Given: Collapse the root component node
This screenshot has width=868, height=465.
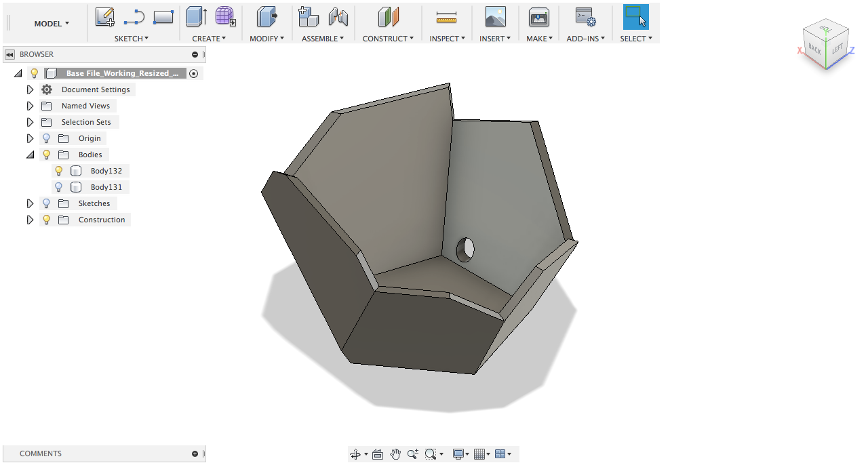Looking at the screenshot, I should tap(18, 73).
